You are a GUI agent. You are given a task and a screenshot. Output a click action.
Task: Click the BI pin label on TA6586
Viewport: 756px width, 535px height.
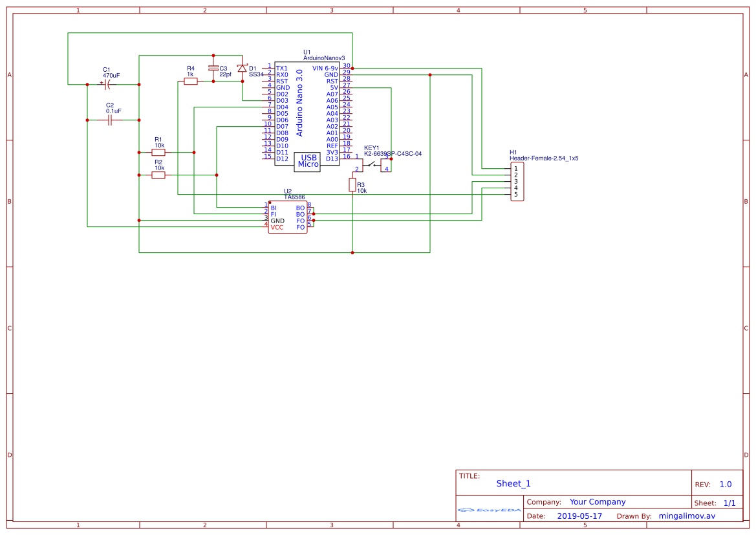pos(274,208)
